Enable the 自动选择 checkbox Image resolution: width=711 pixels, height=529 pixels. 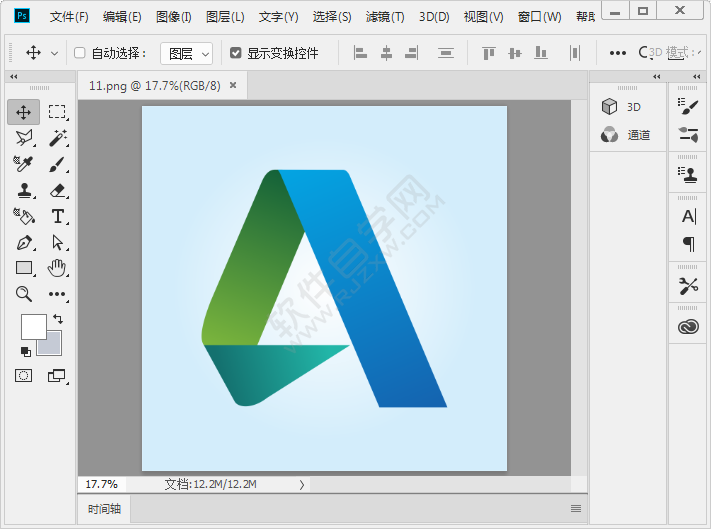(x=80, y=53)
